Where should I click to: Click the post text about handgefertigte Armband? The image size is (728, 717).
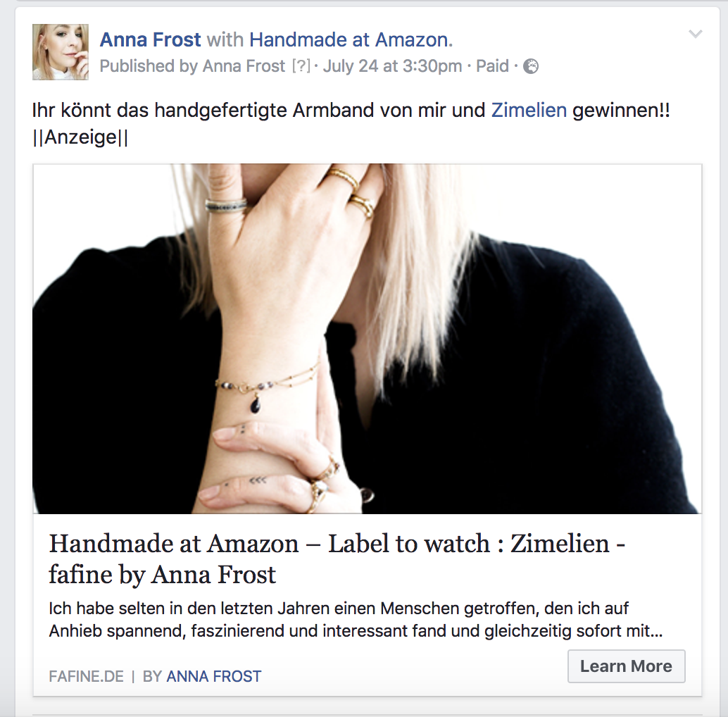[x=351, y=111]
